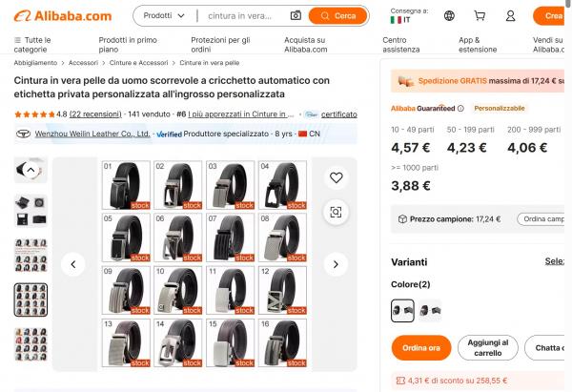Select the first color variant swatch

tap(402, 310)
